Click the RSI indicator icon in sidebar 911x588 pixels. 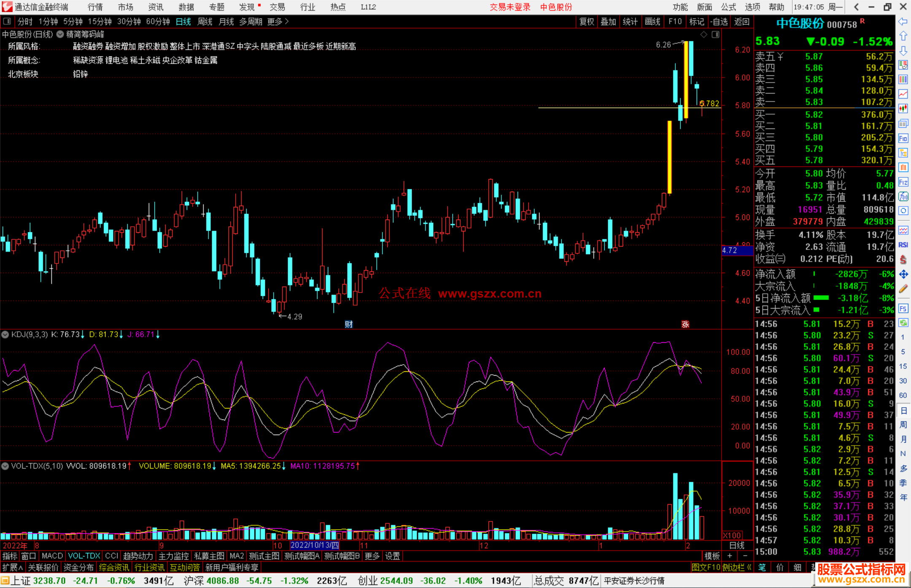click(903, 245)
